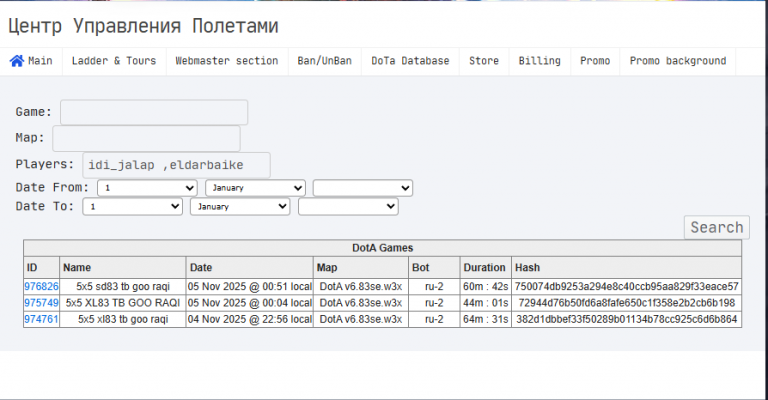Go to the Ban/UnBan section
Screen dimensions: 768x400
click(x=324, y=61)
